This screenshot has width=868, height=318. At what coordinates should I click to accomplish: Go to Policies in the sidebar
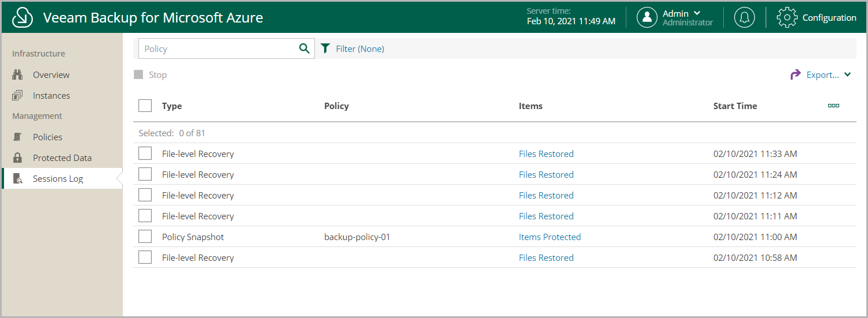pyautogui.click(x=47, y=137)
